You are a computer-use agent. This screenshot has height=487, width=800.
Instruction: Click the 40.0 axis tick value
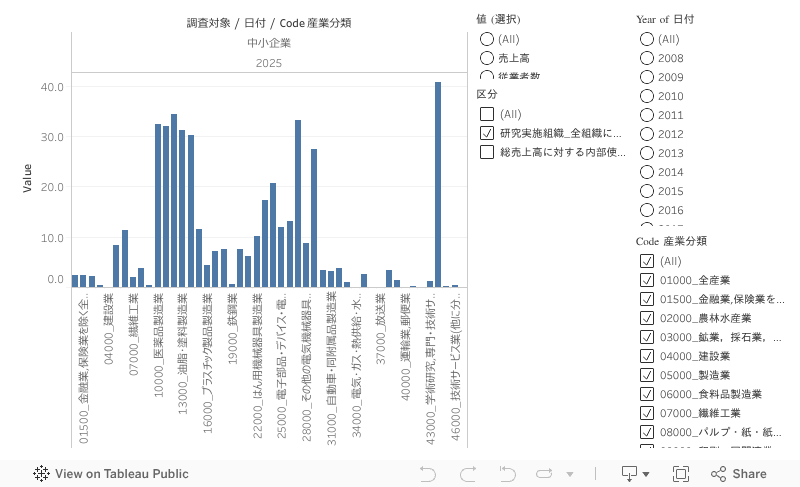tap(52, 87)
